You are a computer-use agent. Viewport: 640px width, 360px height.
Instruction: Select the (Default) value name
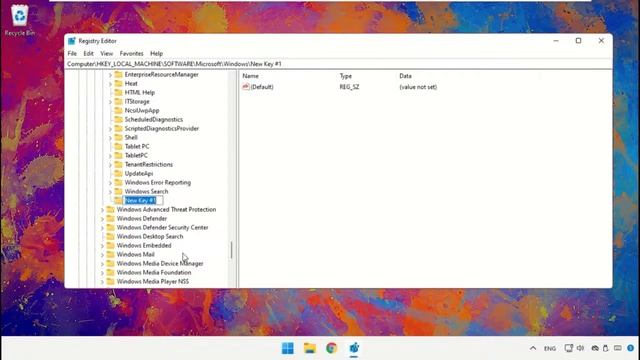pyautogui.click(x=262, y=87)
